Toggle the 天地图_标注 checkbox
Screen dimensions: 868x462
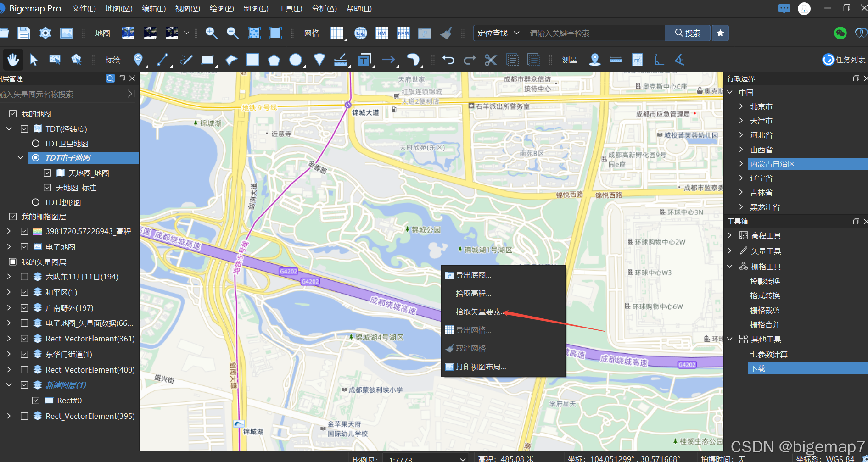point(47,188)
